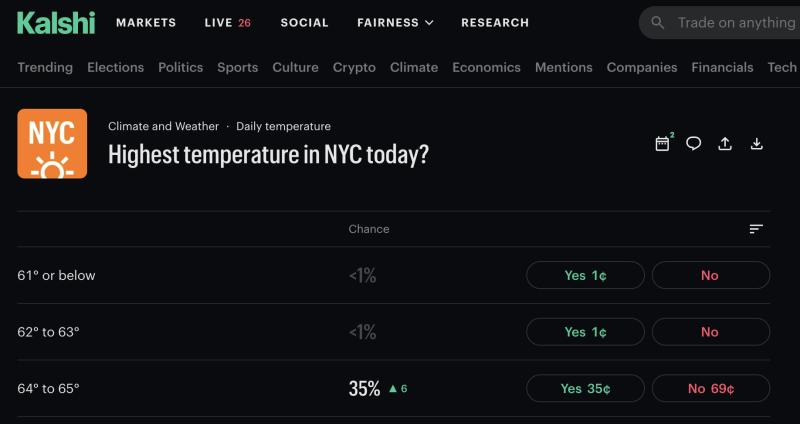Click the calendar icon with badge
This screenshot has width=800, height=424.
pyautogui.click(x=662, y=143)
